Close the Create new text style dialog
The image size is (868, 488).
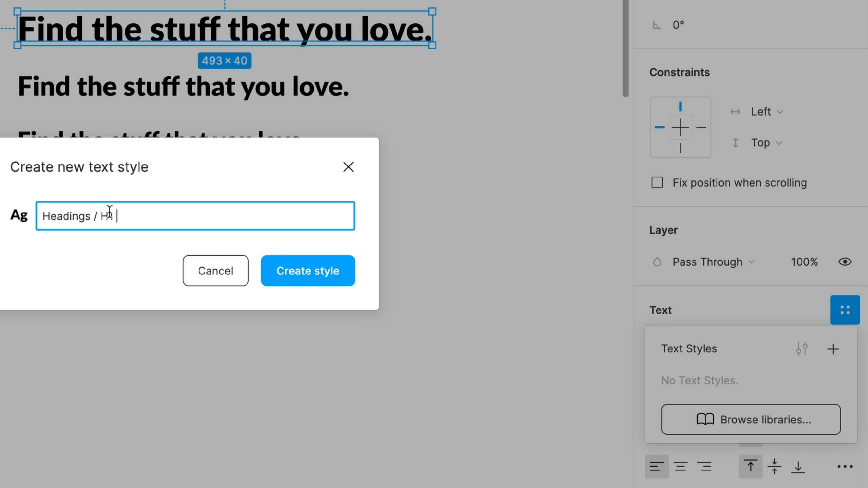click(348, 167)
